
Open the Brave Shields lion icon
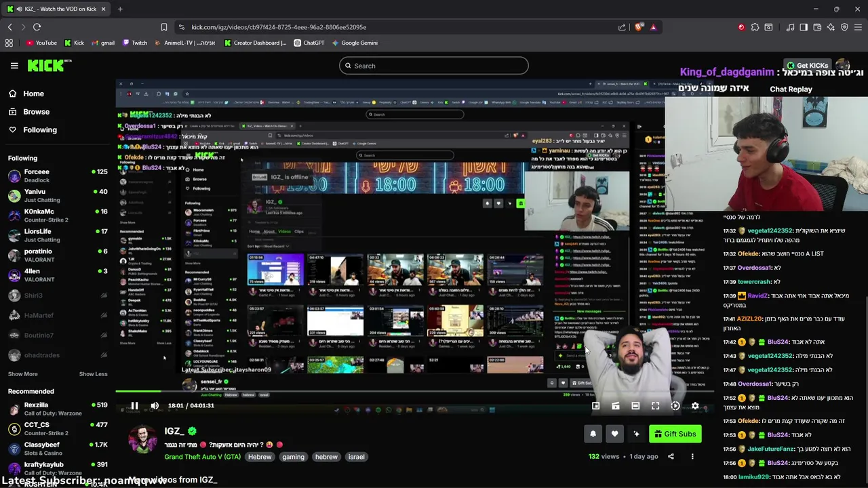(639, 27)
